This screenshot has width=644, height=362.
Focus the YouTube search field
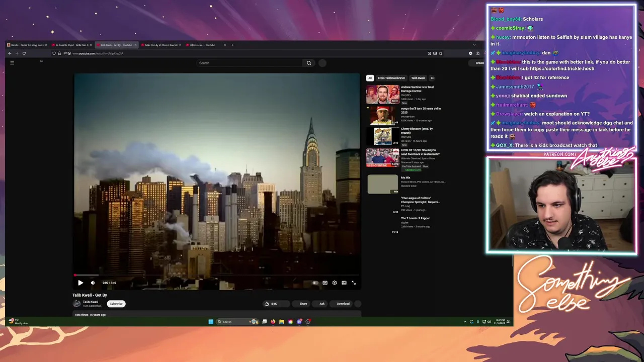tap(250, 63)
